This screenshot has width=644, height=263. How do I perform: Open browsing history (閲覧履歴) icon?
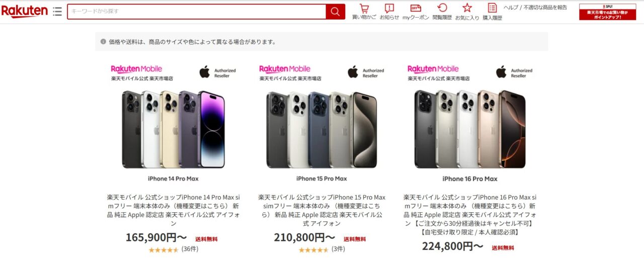pyautogui.click(x=442, y=12)
